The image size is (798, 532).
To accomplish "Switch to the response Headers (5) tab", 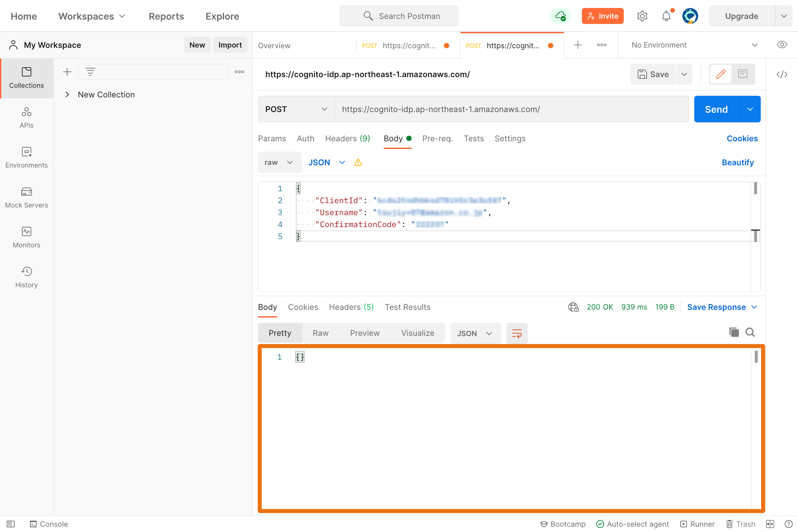I will pyautogui.click(x=351, y=307).
